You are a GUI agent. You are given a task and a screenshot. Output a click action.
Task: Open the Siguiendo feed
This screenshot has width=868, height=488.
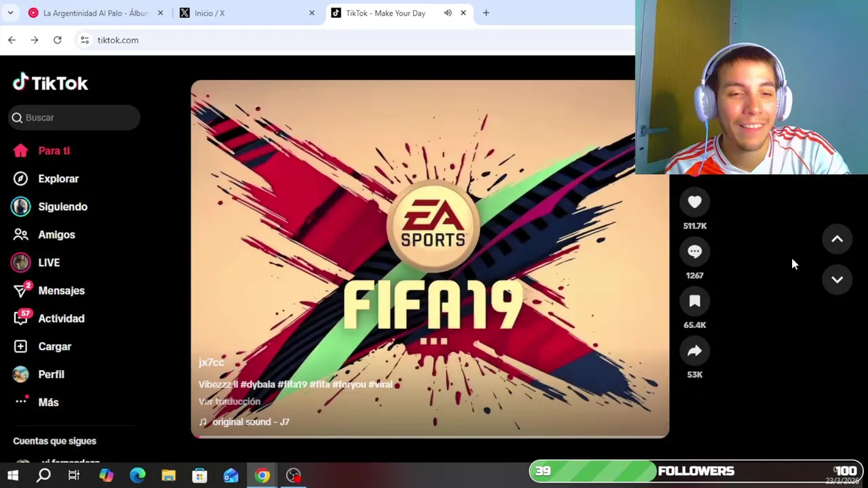pos(50,207)
